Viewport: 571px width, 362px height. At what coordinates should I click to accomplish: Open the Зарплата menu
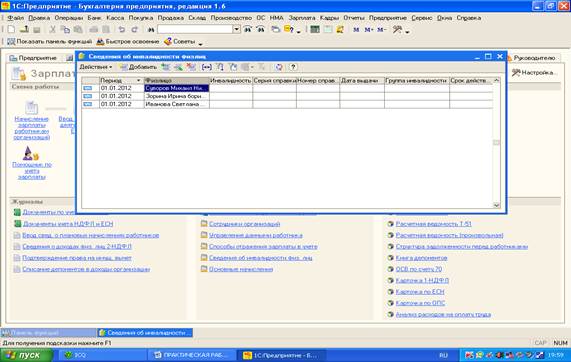pyautogui.click(x=302, y=18)
